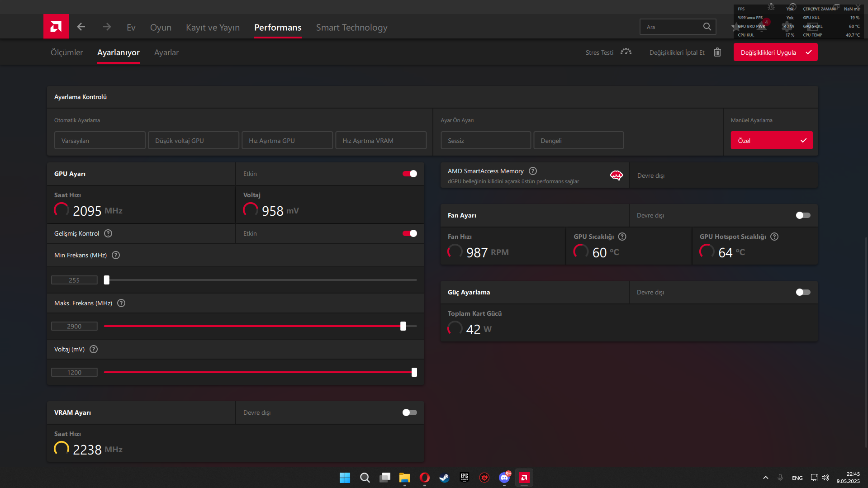Select Düşük voltaj GPU auto tuning

(194, 141)
